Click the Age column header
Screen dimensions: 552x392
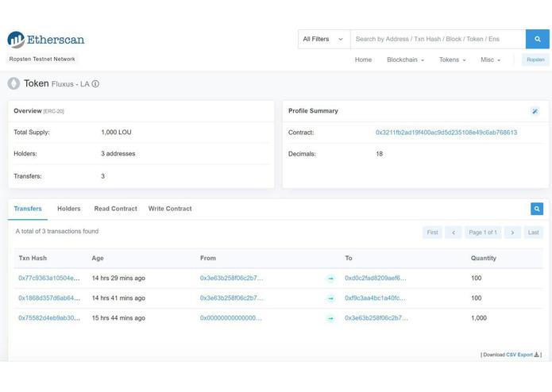click(x=98, y=258)
